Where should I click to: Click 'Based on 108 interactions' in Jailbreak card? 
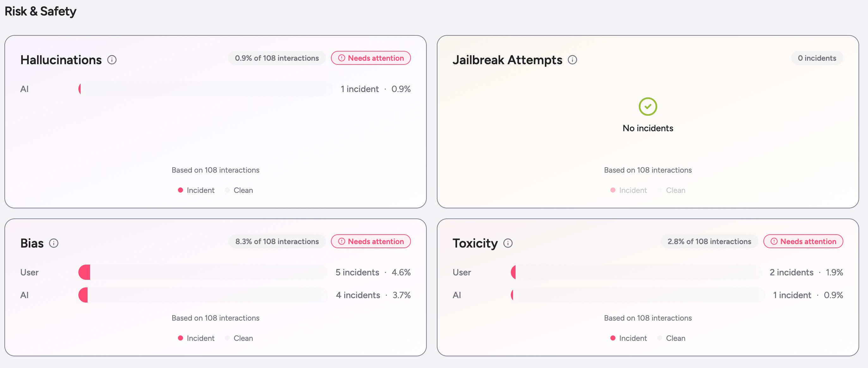pyautogui.click(x=648, y=170)
